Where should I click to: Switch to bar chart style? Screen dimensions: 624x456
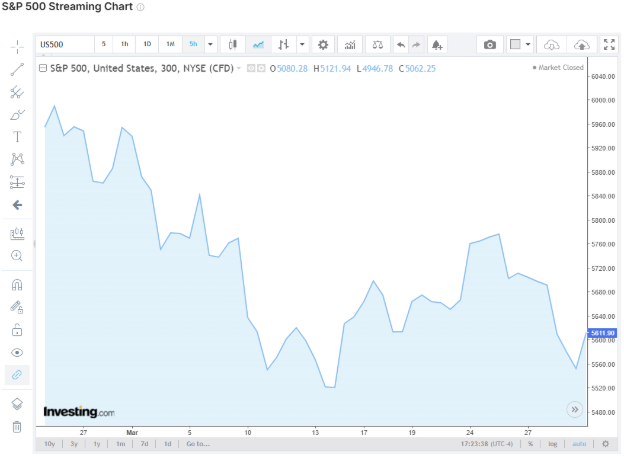(283, 45)
